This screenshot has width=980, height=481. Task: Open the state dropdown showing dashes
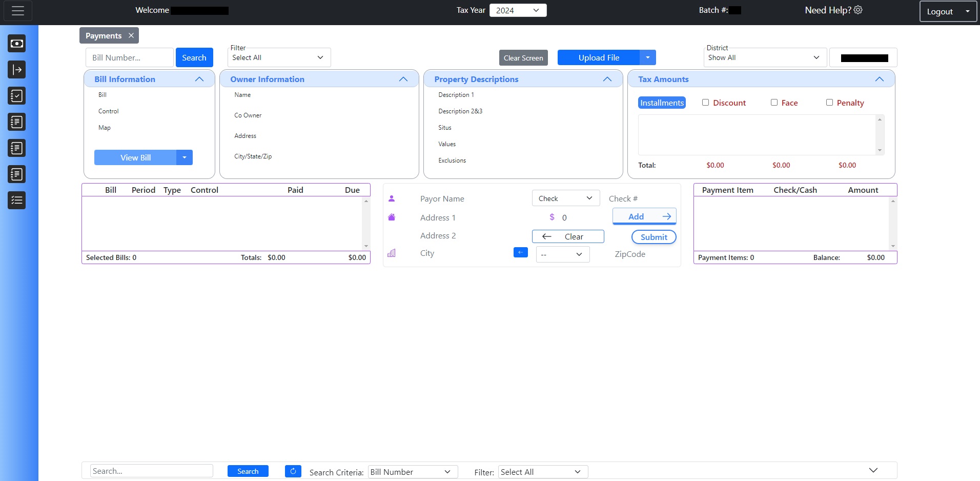coord(563,254)
